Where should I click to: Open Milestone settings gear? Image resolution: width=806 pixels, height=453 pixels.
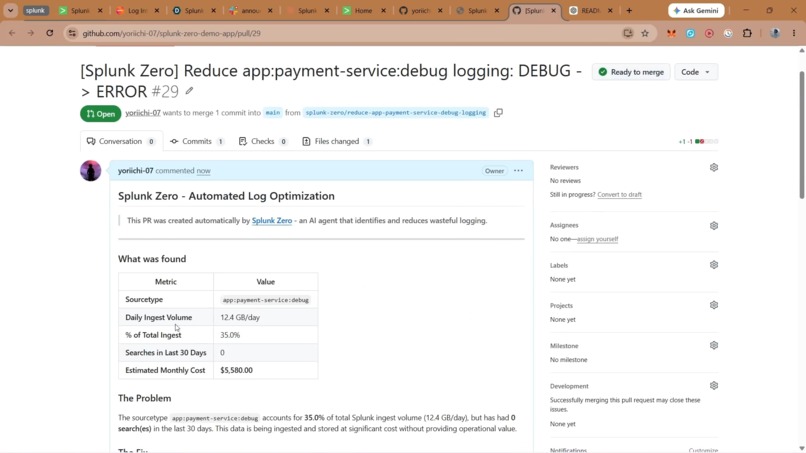(713, 346)
